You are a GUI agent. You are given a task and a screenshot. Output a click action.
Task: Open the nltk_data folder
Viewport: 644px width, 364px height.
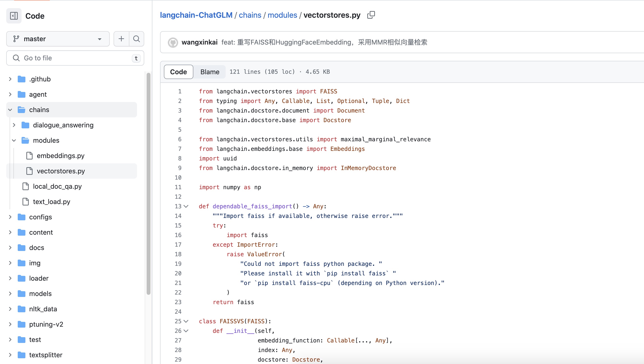point(43,309)
